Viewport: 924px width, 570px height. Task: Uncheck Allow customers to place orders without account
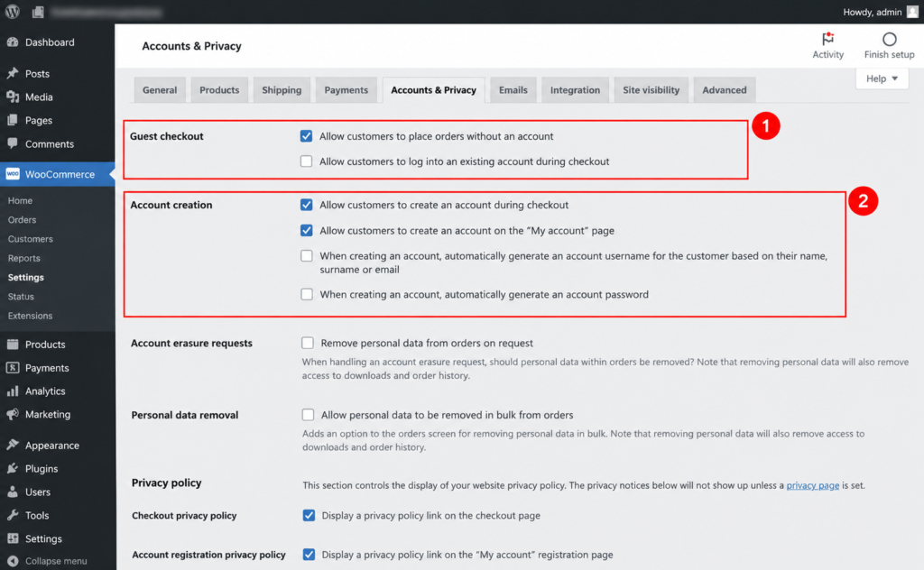click(x=306, y=136)
